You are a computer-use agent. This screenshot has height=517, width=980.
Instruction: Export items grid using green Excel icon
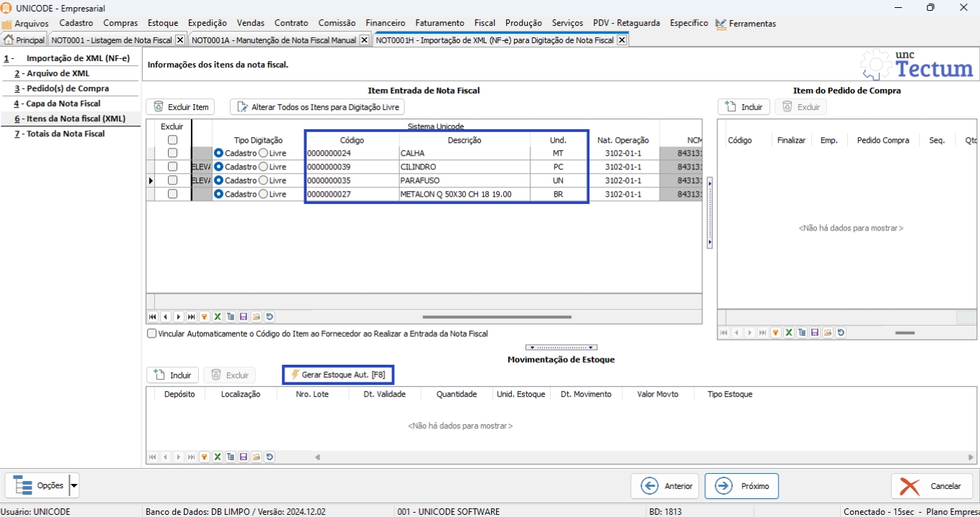pyautogui.click(x=218, y=317)
